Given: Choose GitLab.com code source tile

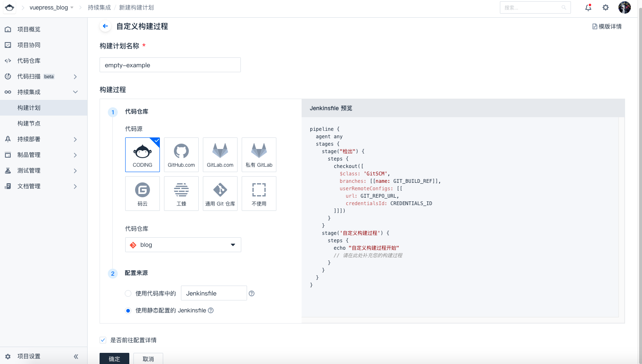Looking at the screenshot, I should (x=220, y=154).
